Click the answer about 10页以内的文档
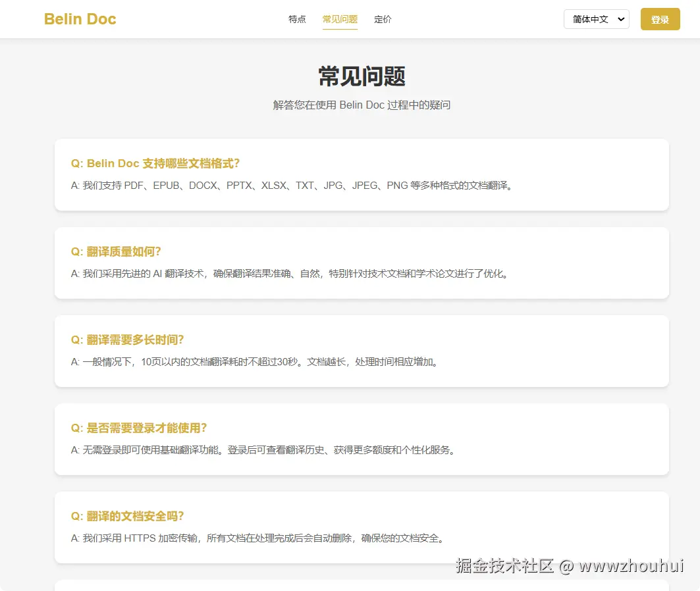Screen dimensions: 700x591 (254, 362)
